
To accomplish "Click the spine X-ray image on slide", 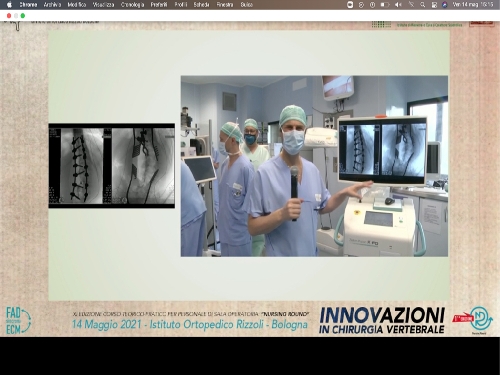I will pos(112,166).
